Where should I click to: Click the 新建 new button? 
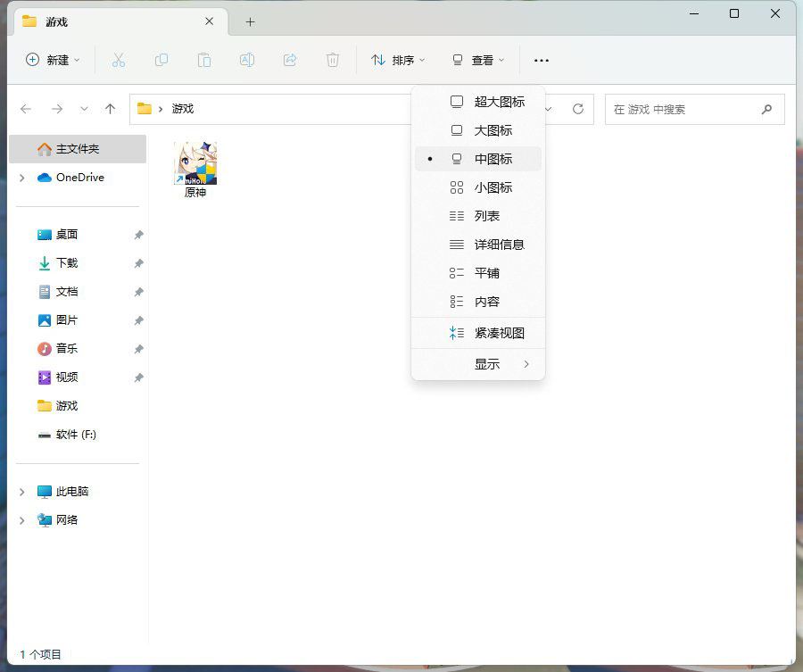pyautogui.click(x=53, y=60)
